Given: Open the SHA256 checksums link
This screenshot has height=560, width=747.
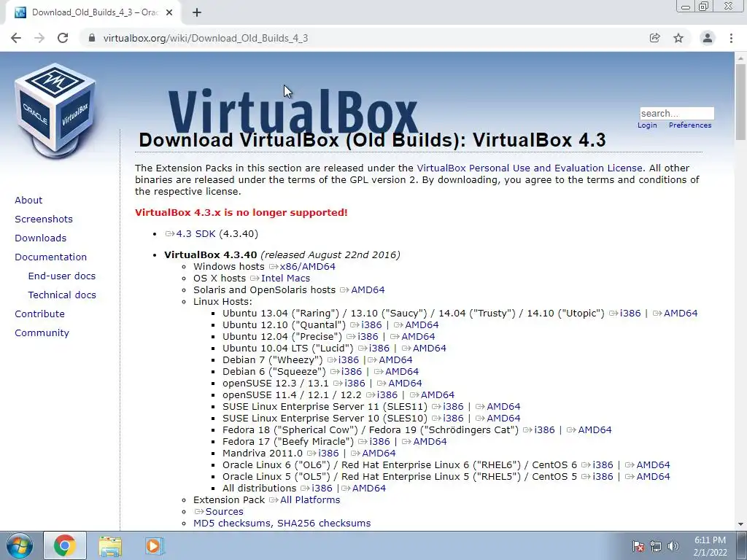Looking at the screenshot, I should [324, 524].
